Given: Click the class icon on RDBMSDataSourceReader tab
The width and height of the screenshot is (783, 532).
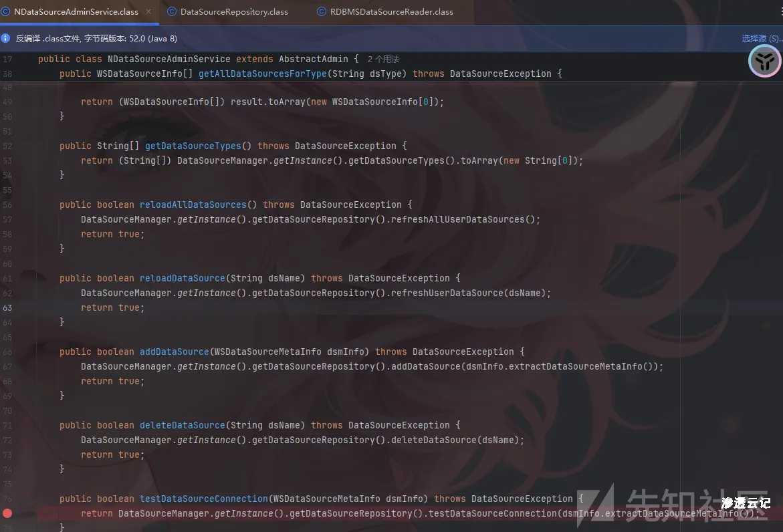Looking at the screenshot, I should (322, 11).
